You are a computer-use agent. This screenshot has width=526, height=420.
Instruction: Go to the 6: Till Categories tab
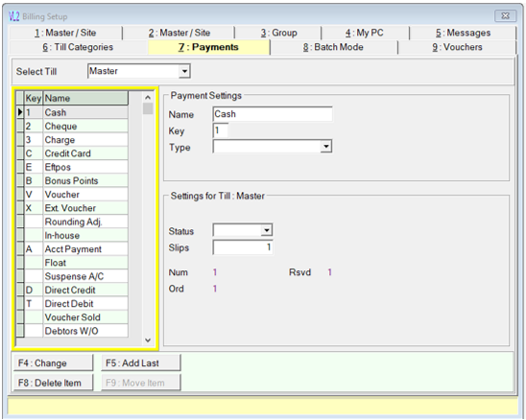tap(78, 47)
